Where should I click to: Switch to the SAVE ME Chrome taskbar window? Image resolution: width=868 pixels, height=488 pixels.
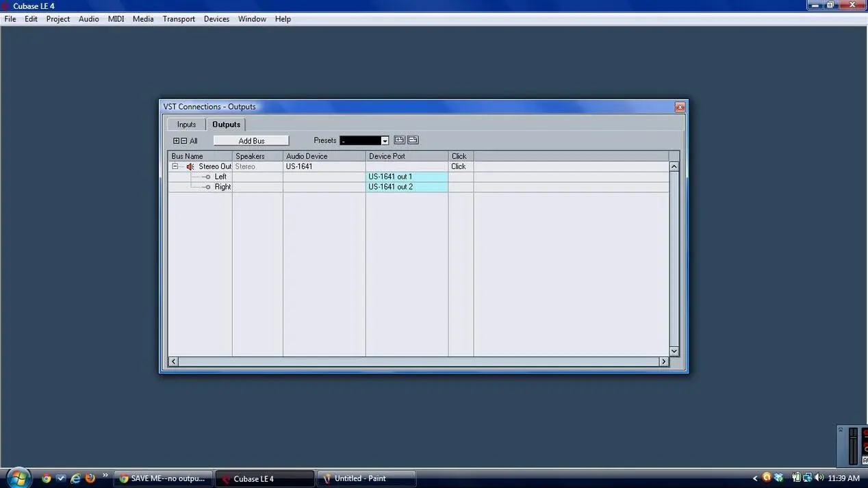point(163,478)
